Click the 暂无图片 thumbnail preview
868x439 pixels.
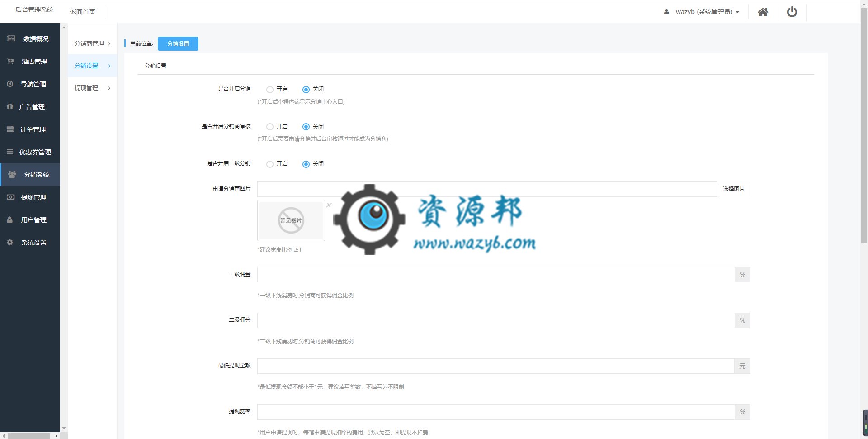tap(291, 220)
